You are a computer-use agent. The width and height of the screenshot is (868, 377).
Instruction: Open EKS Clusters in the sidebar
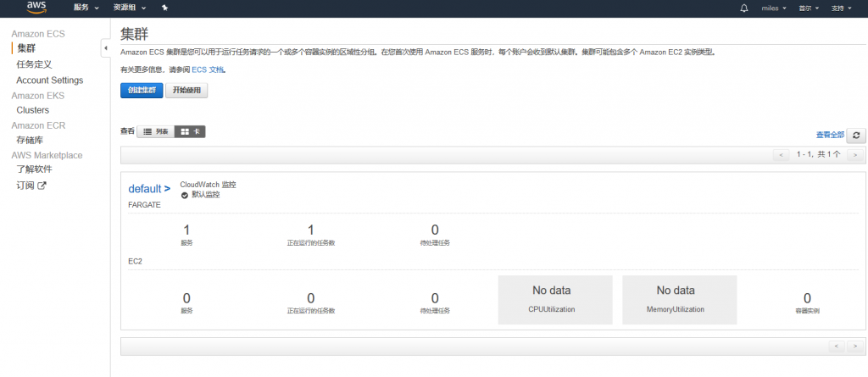[33, 110]
